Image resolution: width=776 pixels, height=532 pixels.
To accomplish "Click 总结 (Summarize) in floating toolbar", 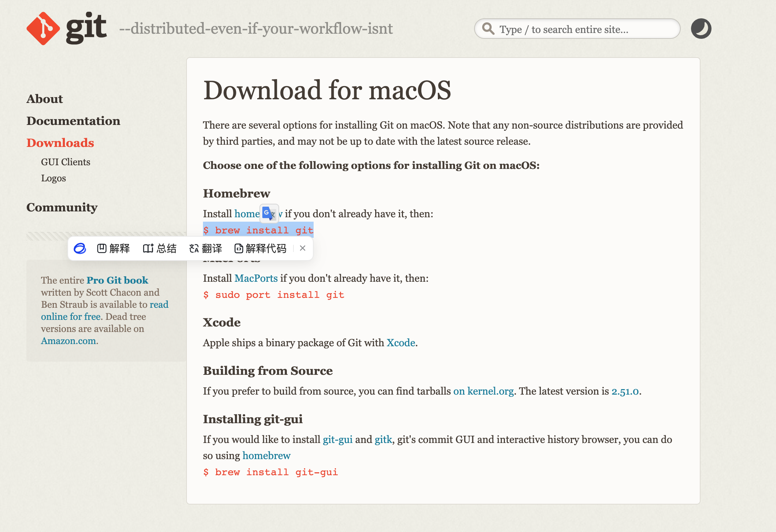I will tap(159, 248).
